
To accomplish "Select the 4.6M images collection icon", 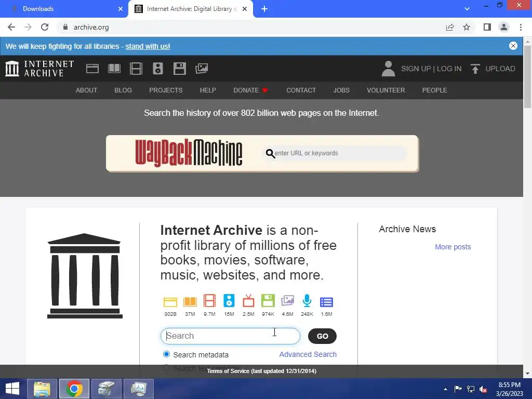I will click(x=287, y=301).
